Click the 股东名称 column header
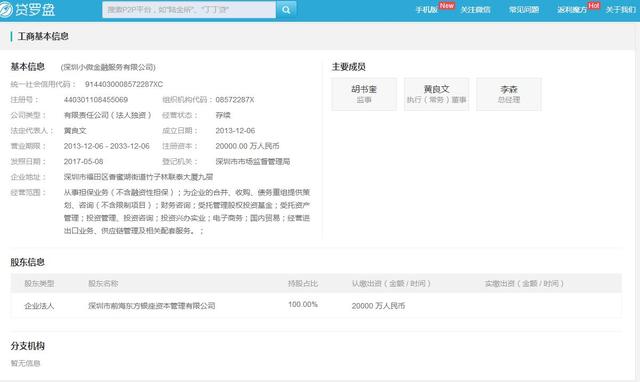The width and height of the screenshot is (640, 382). [103, 284]
